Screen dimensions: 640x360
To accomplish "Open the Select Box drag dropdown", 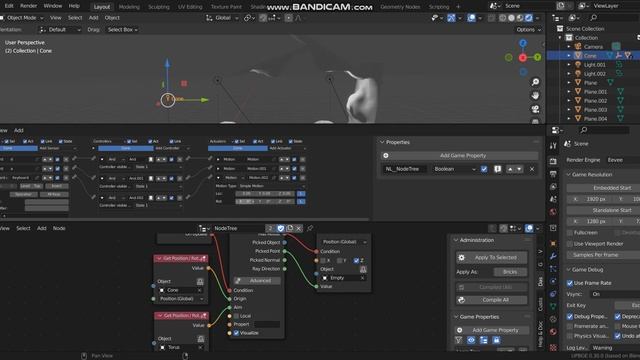I will click(122, 30).
